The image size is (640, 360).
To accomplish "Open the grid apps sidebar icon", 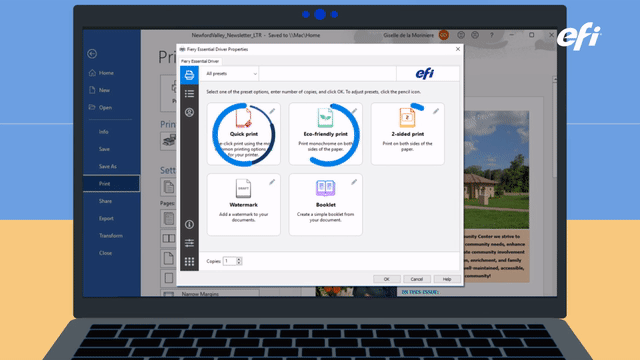I will click(189, 262).
